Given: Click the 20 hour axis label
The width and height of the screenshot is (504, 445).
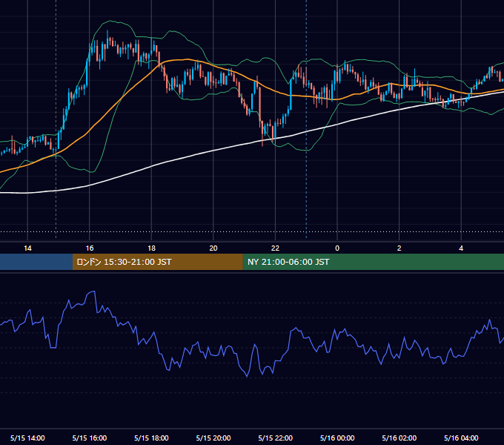Looking at the screenshot, I should click(213, 248).
